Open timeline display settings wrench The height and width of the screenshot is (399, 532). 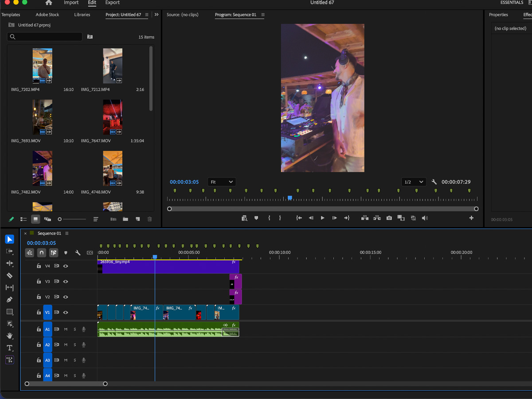tap(78, 253)
